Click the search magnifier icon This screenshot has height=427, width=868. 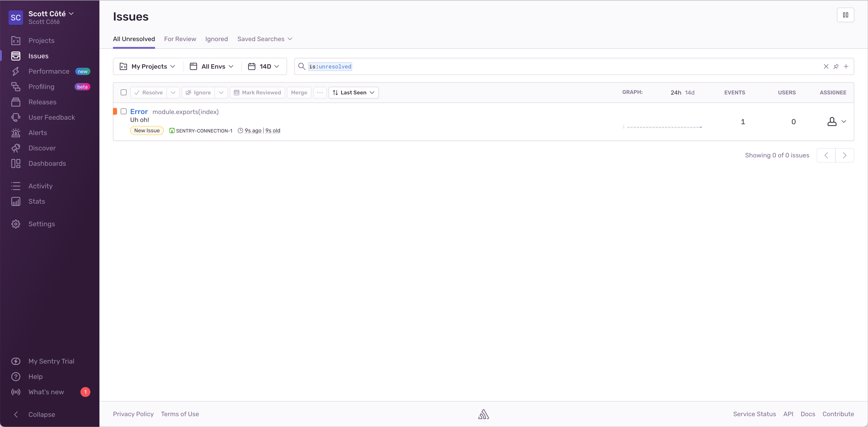pos(302,66)
